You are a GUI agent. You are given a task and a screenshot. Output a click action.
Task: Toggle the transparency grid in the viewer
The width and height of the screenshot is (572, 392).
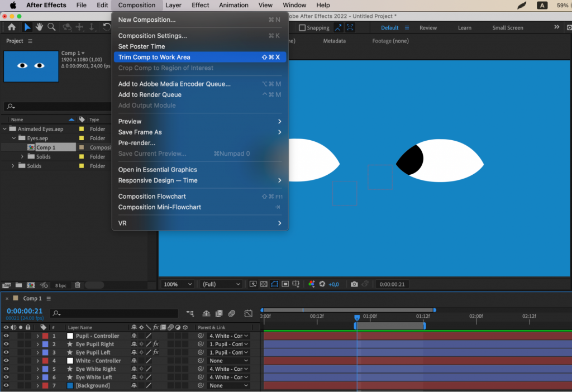tap(263, 284)
